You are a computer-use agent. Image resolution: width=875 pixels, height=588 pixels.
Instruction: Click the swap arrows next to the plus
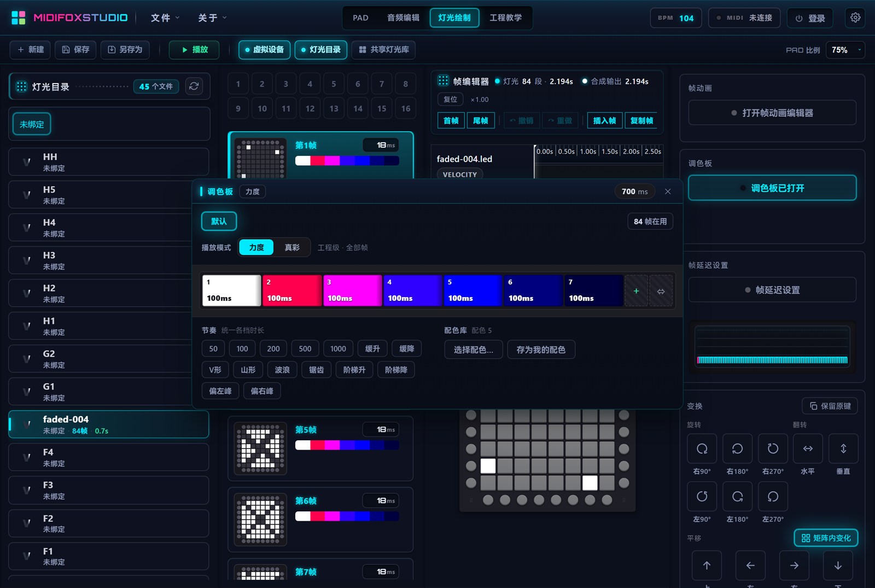[661, 291]
